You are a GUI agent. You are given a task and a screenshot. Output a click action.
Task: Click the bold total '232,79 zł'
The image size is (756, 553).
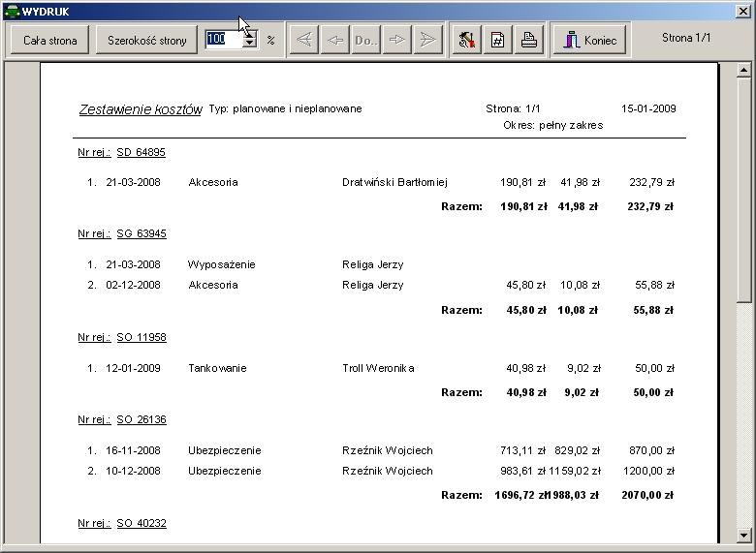650,206
